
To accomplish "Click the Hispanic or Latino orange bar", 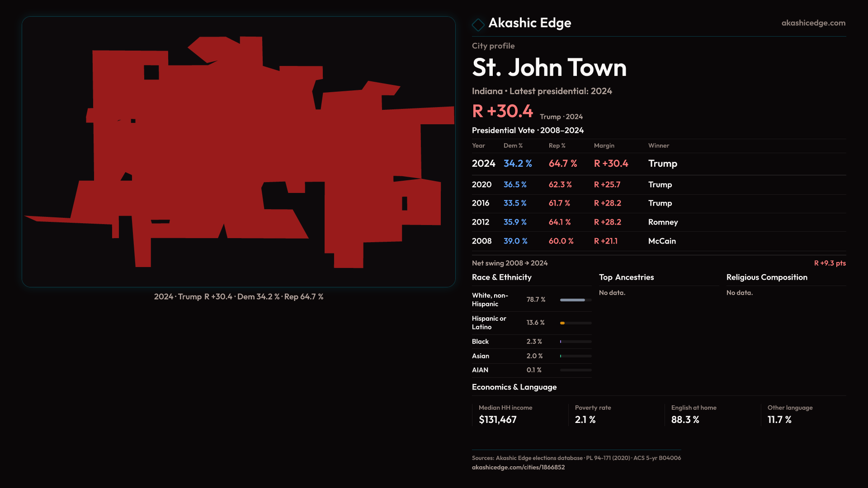I will click(x=562, y=323).
